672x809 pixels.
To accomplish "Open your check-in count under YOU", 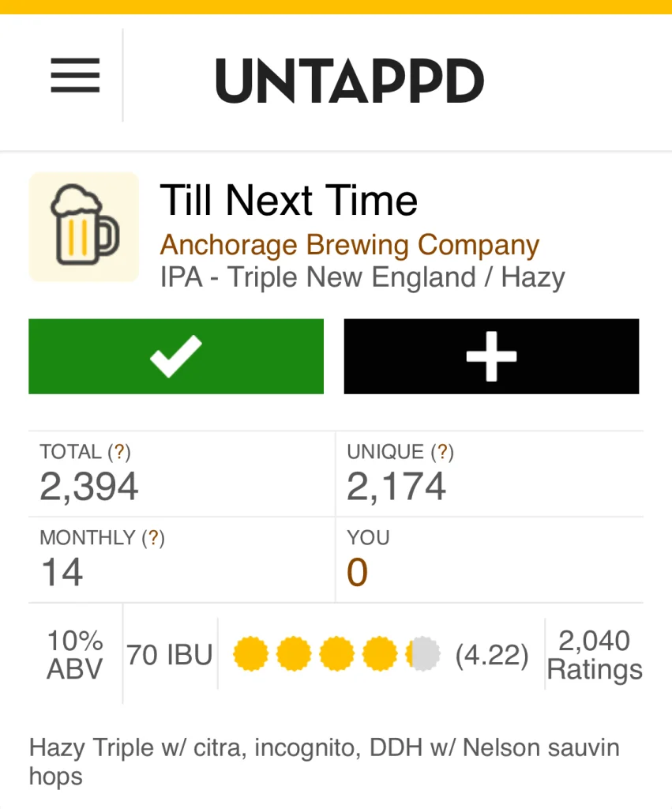I will (358, 572).
